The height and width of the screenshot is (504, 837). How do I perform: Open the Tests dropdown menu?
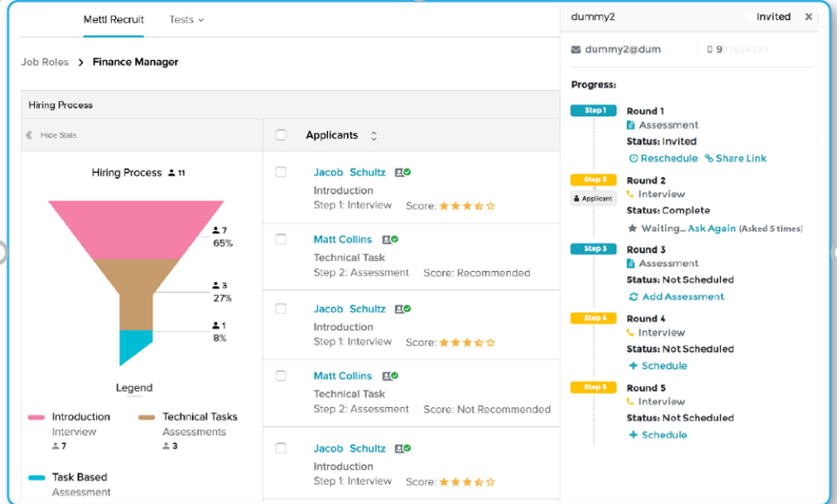coord(186,19)
